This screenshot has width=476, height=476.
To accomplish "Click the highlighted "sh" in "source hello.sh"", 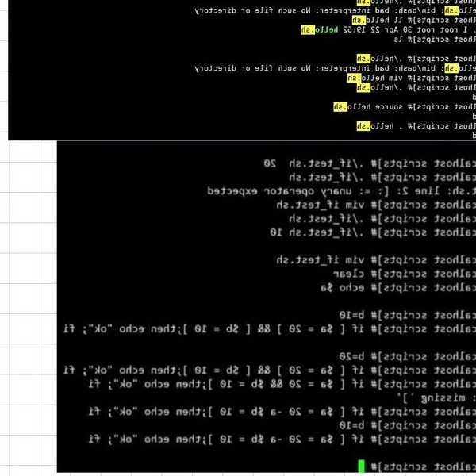I will [x=338, y=106].
